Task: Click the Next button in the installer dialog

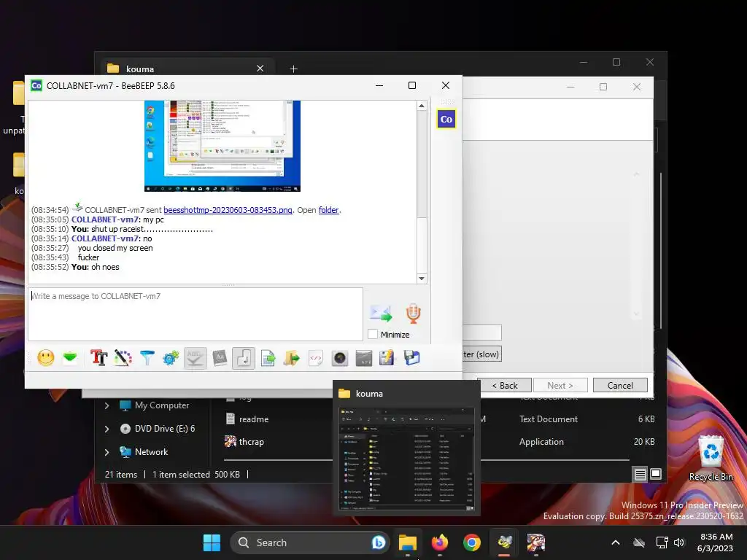Action: pos(560,385)
